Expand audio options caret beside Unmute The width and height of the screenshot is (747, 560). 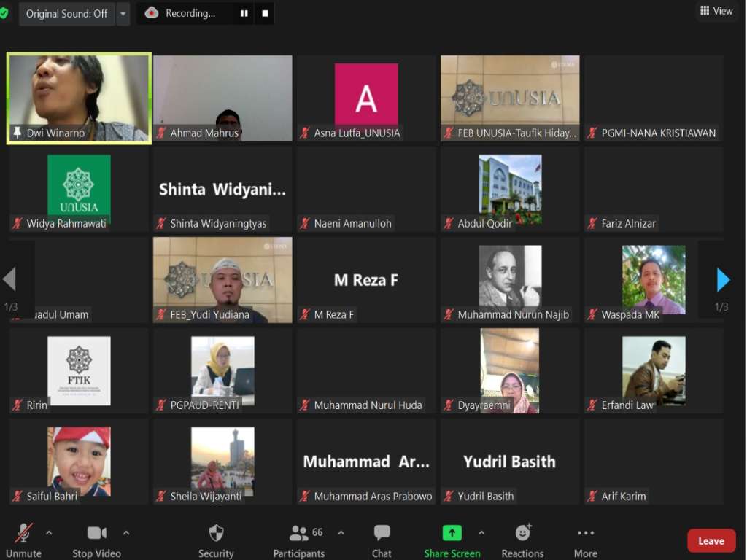pyautogui.click(x=49, y=532)
